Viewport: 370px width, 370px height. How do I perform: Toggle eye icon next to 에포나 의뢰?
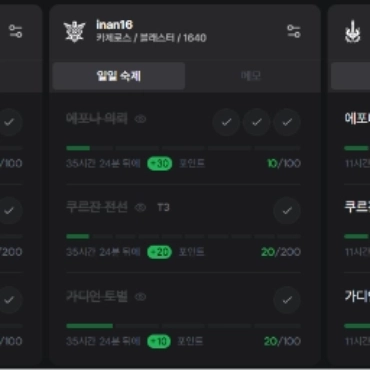click(x=140, y=119)
